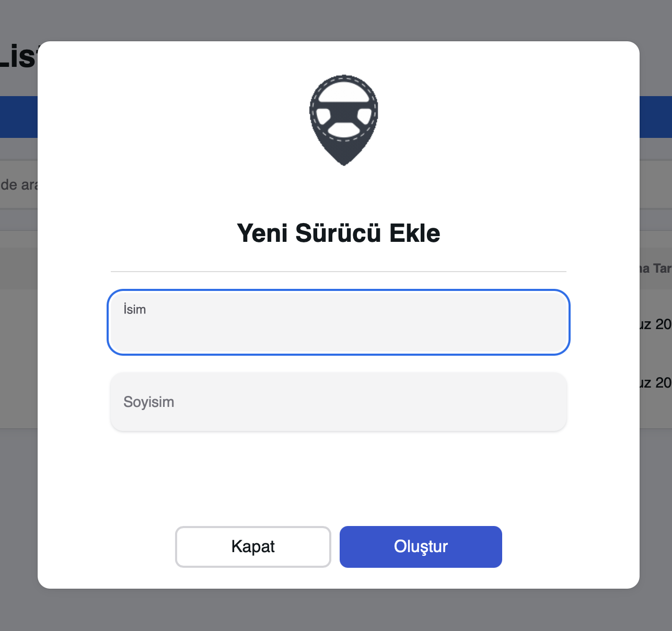Click the steering wheel location pin icon
The height and width of the screenshot is (631, 672).
pos(343,120)
